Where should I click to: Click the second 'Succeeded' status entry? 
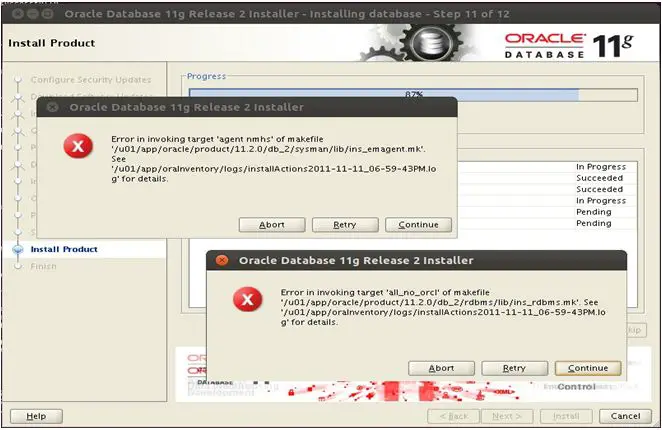(x=600, y=189)
